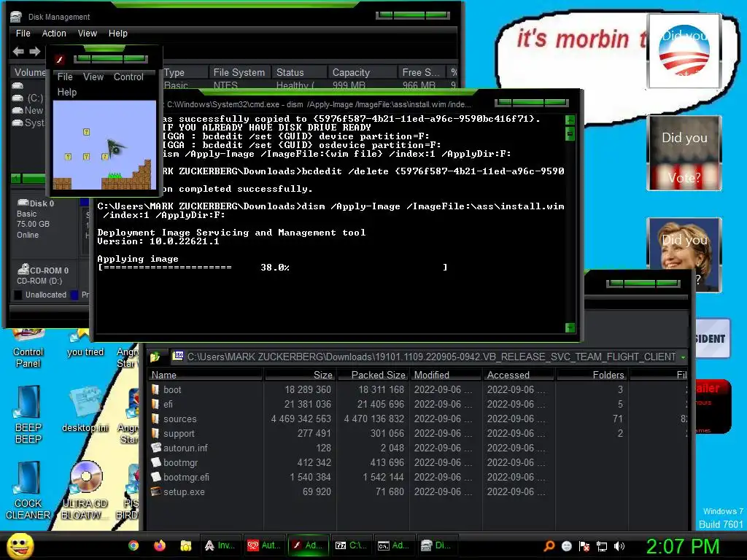Launch Chrome from the taskbar
The image size is (747, 560).
pos(133,545)
